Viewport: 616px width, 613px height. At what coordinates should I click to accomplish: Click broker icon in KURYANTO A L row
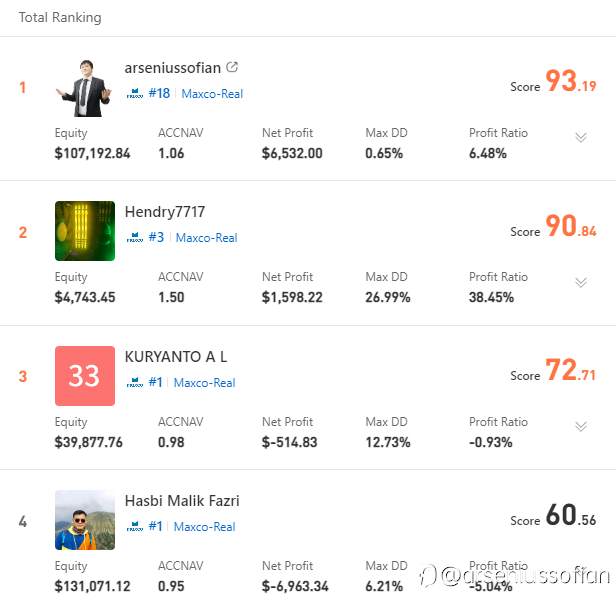pos(135,382)
